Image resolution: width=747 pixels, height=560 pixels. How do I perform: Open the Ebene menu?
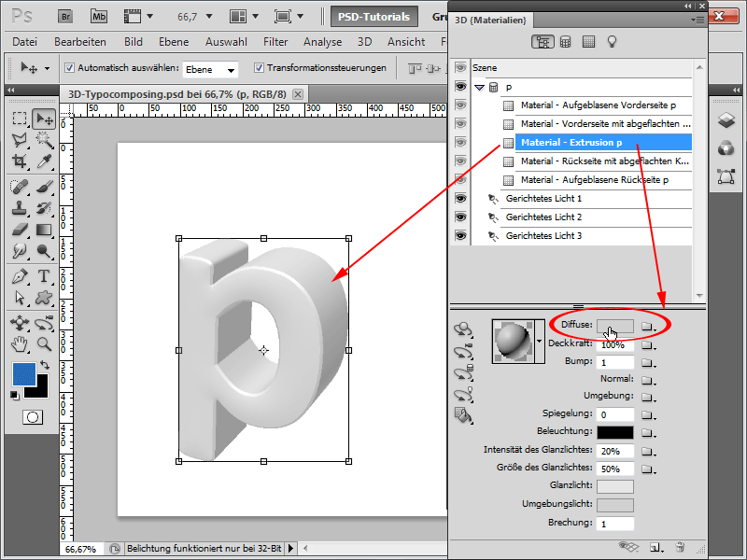coord(174,42)
